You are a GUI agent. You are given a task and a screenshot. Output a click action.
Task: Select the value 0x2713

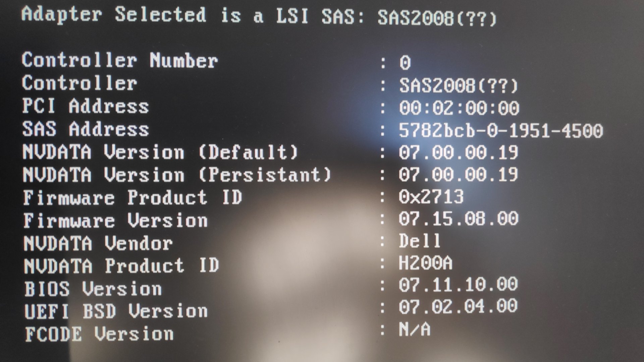coord(431,197)
